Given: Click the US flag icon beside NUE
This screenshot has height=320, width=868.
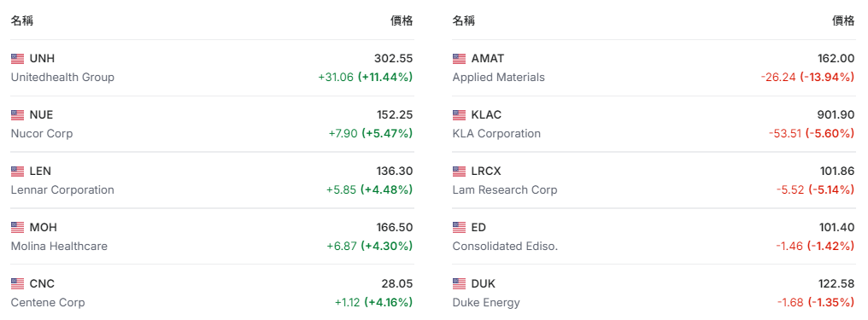Looking at the screenshot, I should 18,115.
